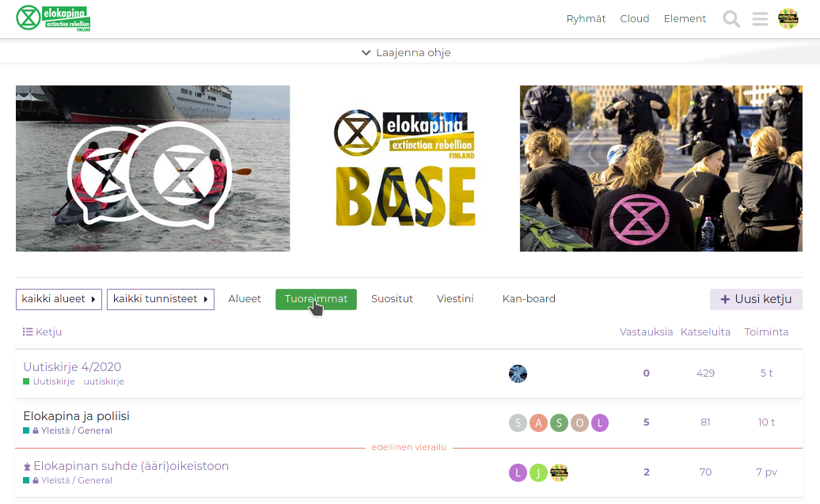
Task: Go to the Viestini tab
Action: tap(455, 299)
